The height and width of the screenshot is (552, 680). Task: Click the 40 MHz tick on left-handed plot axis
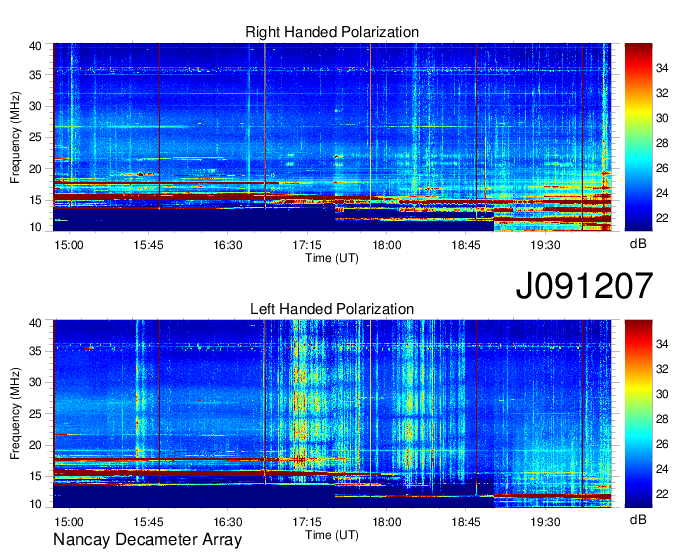pos(35,323)
